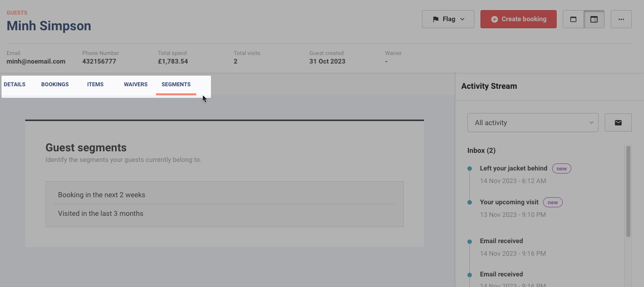This screenshot has height=287, width=644.
Task: Click the Activity Stream scrollbar
Action: [628, 191]
